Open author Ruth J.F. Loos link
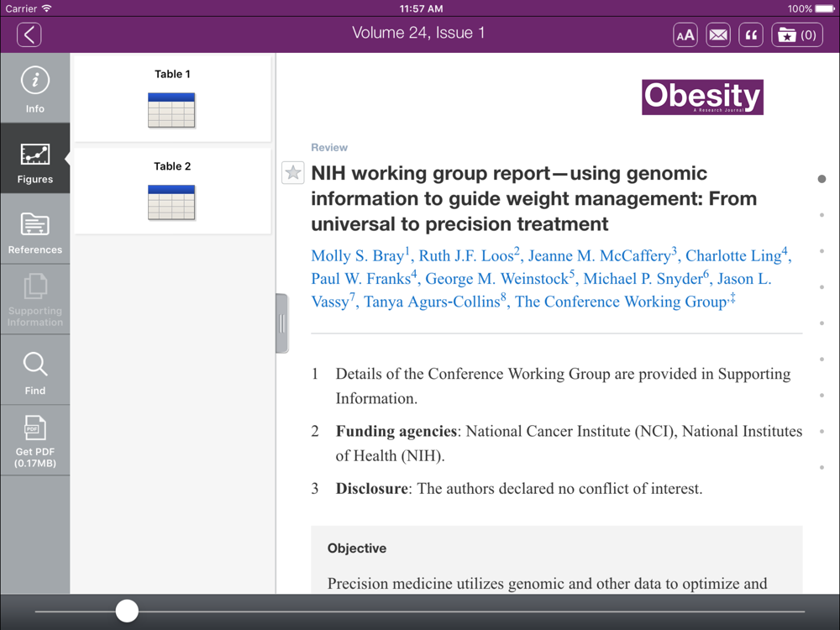Image resolution: width=840 pixels, height=630 pixels. click(470, 255)
